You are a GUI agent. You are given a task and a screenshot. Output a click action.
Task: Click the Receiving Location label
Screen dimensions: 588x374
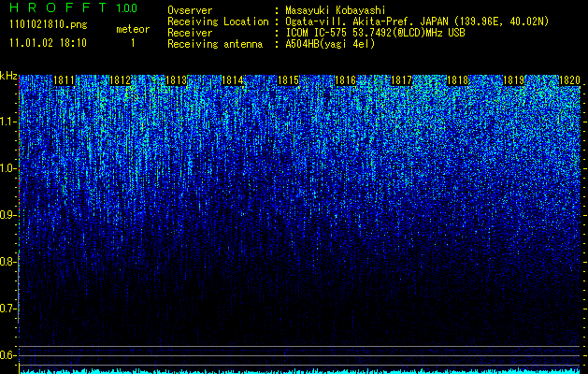point(218,22)
